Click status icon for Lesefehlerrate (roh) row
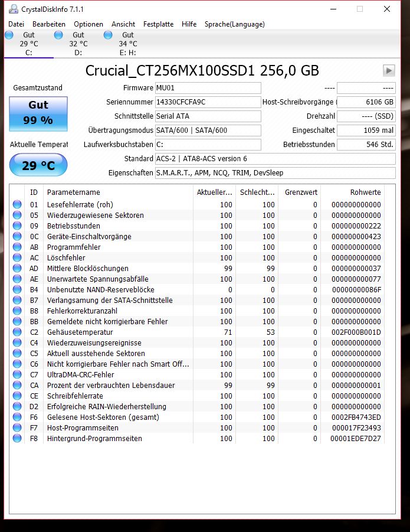The height and width of the screenshot is (532, 410). click(x=17, y=204)
